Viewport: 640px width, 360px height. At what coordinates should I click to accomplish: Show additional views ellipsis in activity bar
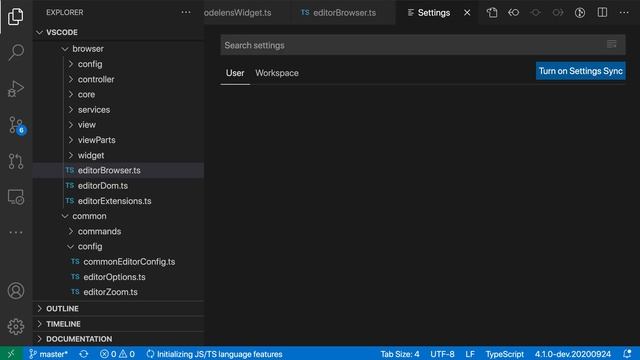pos(16,233)
